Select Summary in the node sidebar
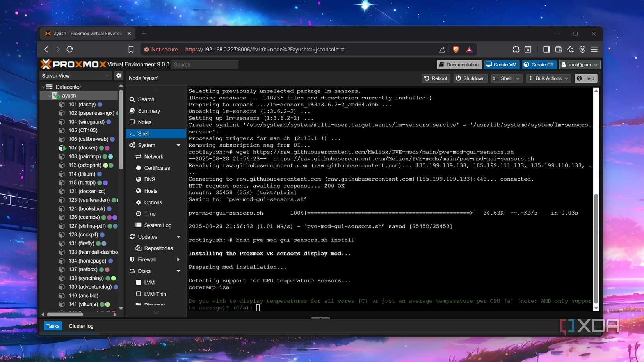The image size is (644, 362). click(149, 111)
